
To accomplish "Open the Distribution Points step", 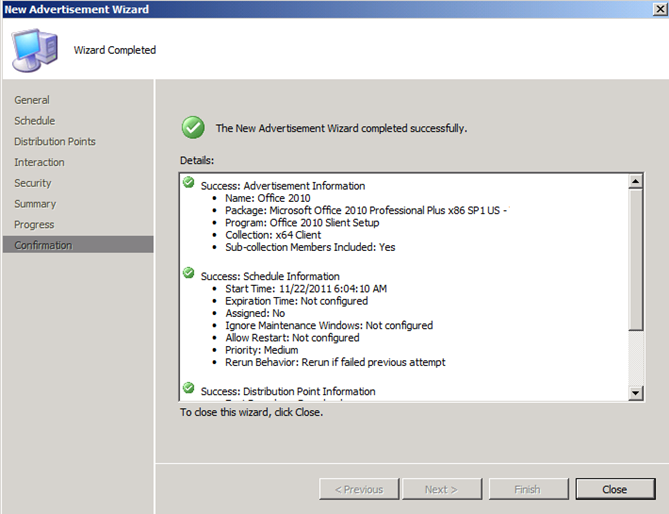I will (55, 141).
